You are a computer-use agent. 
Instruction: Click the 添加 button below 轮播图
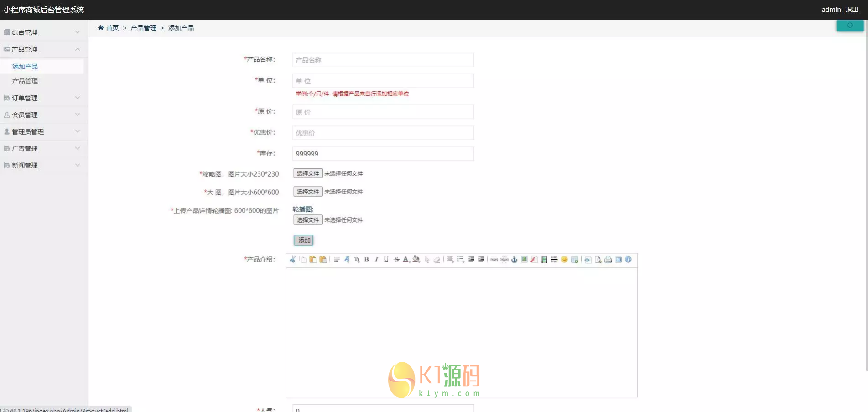pyautogui.click(x=304, y=240)
